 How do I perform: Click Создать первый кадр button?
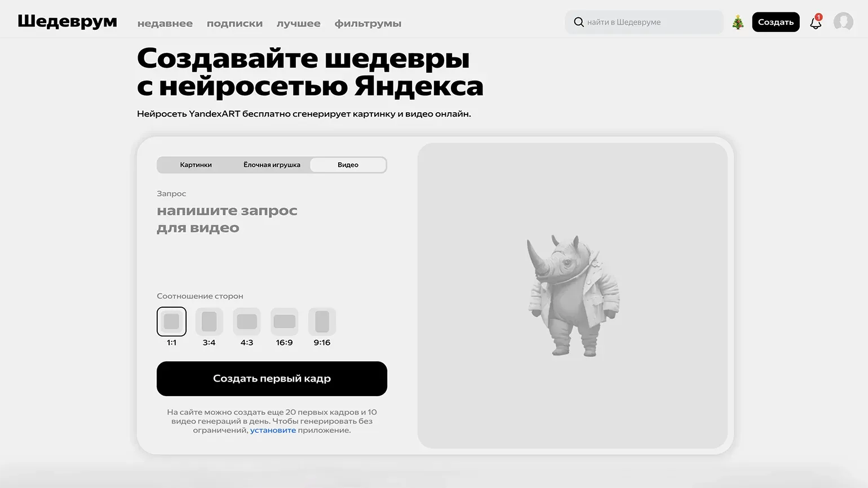click(x=272, y=379)
